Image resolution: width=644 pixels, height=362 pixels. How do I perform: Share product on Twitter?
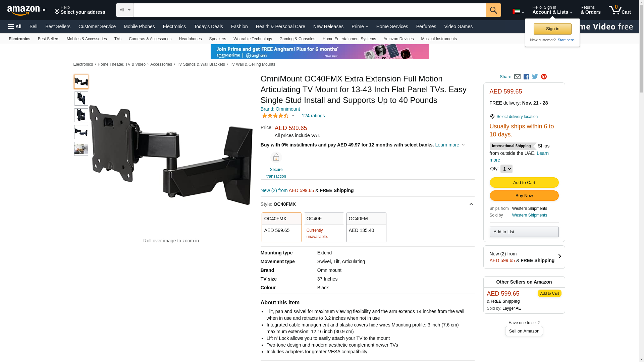tap(535, 77)
